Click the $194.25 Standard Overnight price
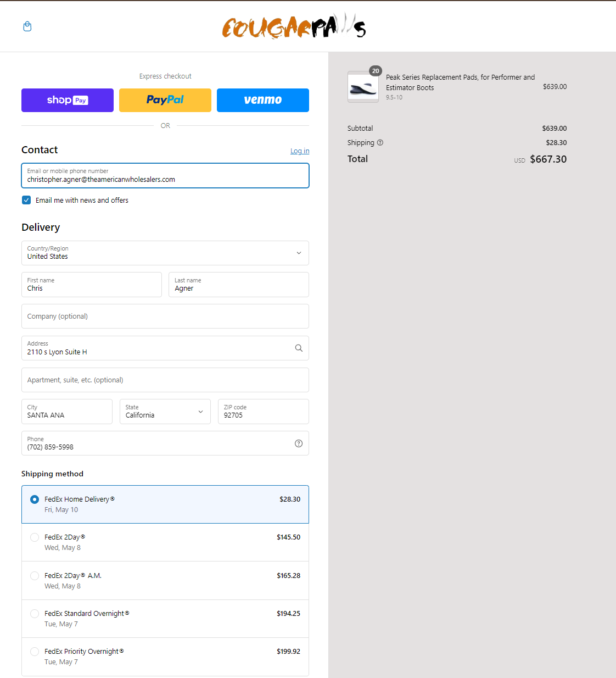 tap(288, 614)
